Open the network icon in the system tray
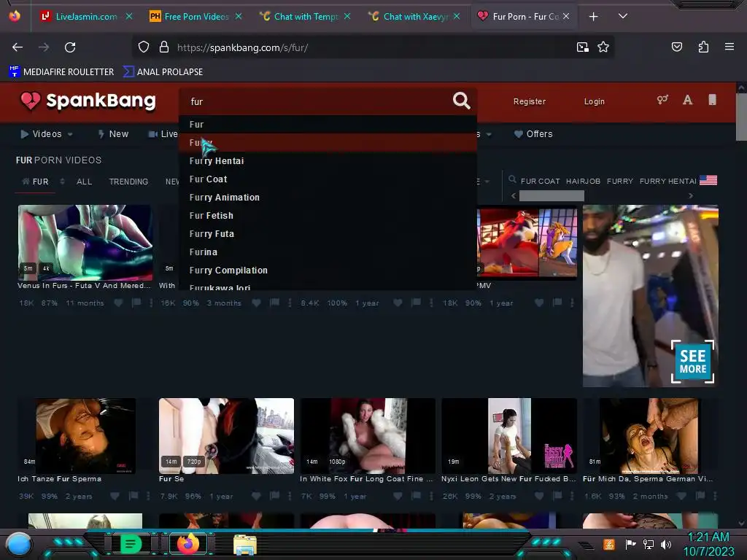The width and height of the screenshot is (747, 560). [x=648, y=544]
